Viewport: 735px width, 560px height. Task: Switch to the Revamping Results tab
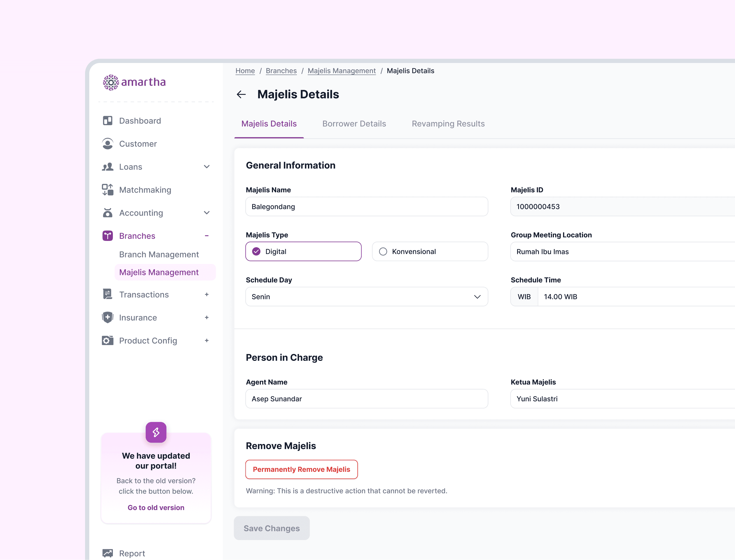pyautogui.click(x=448, y=124)
